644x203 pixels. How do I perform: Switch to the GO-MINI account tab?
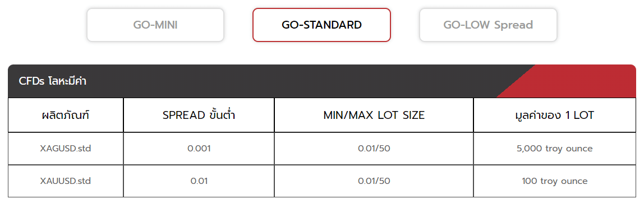[155, 25]
